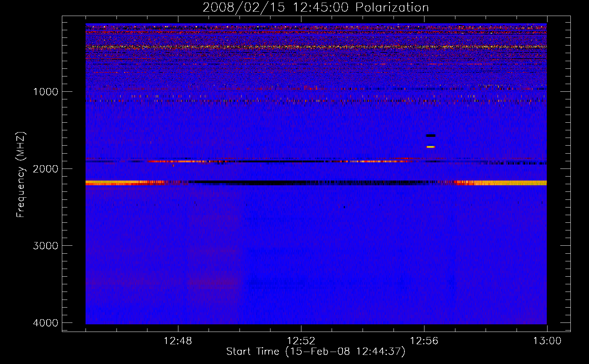Select the 2000 frequency axis label
Screen dimensions: 589x364
click(x=46, y=169)
